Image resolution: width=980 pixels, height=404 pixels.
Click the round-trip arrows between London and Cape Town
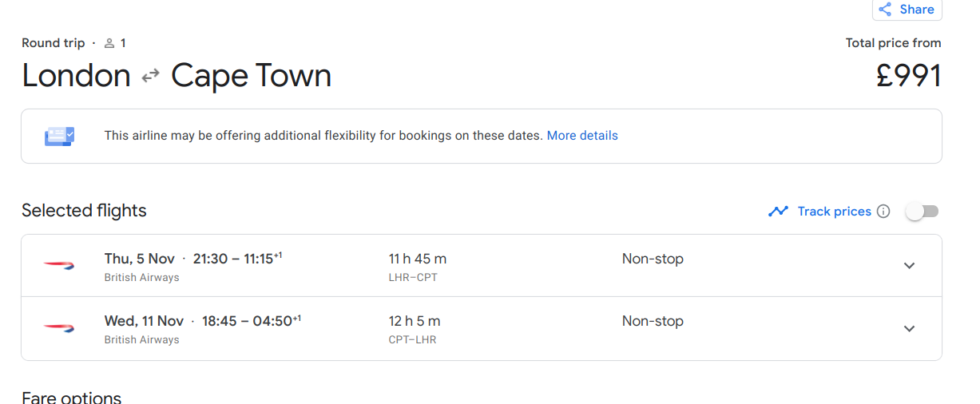point(150,76)
